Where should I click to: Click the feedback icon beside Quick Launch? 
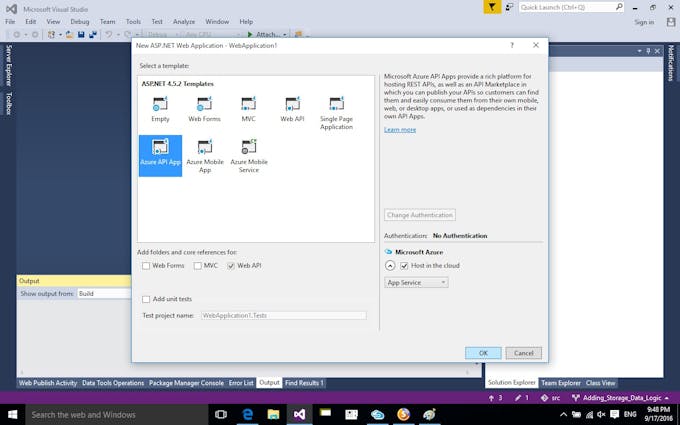pyautogui.click(x=509, y=7)
